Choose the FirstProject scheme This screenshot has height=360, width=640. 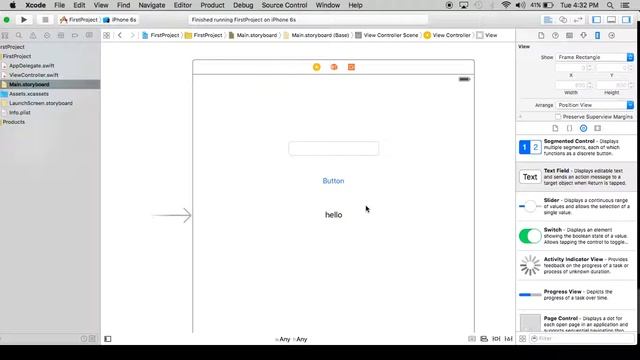(x=79, y=20)
